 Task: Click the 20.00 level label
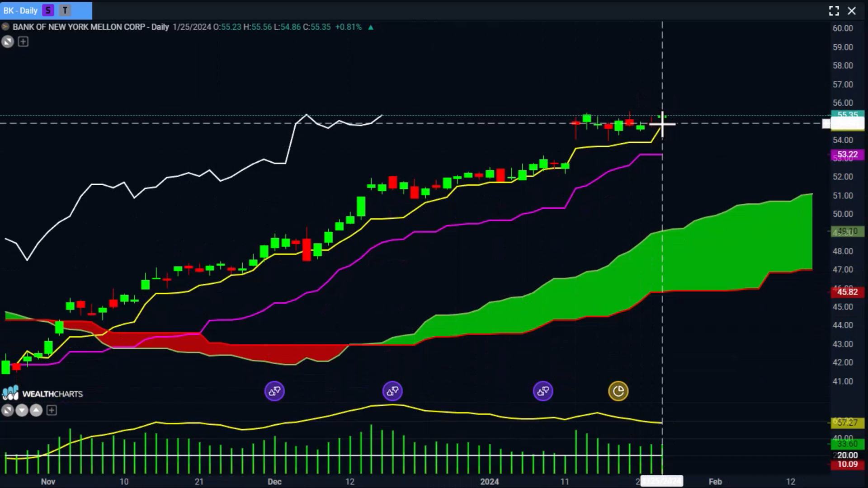[848, 455]
